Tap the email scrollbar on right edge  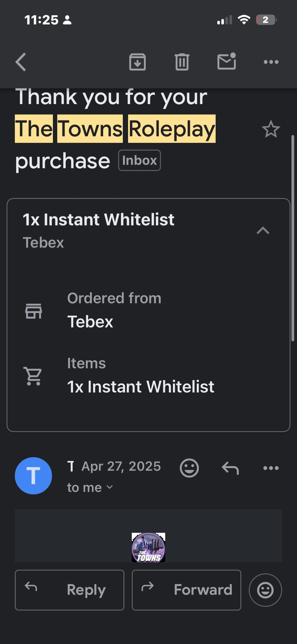point(293,238)
